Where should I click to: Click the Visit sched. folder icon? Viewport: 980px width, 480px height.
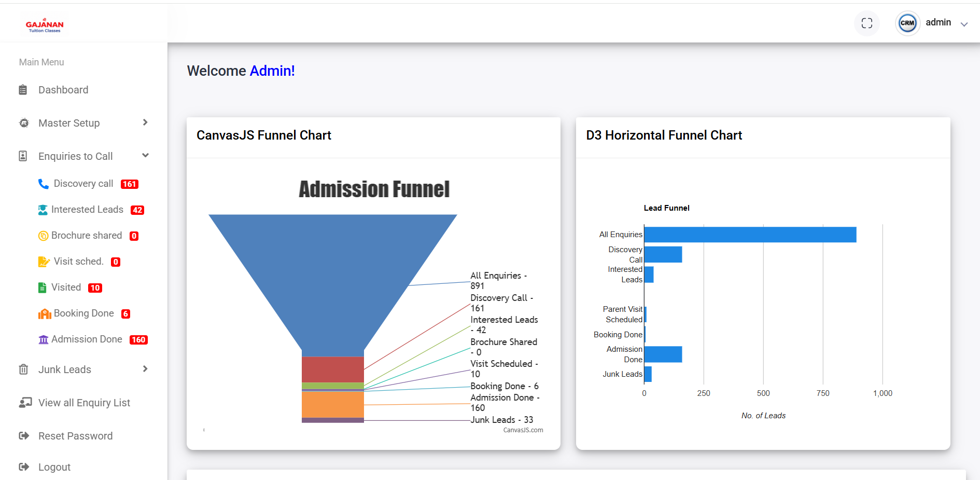tap(44, 262)
